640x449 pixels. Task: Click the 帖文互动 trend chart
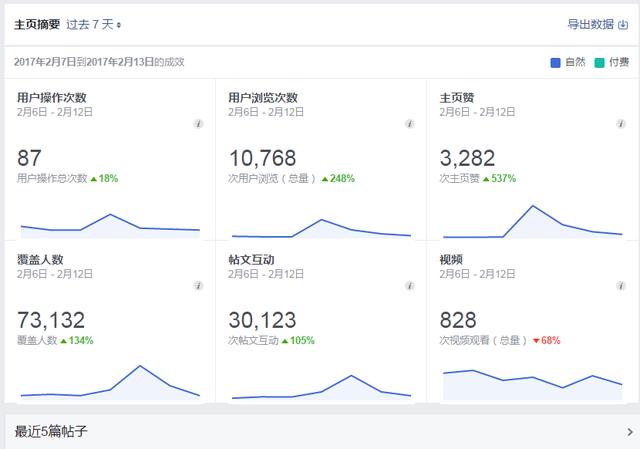pos(321,387)
